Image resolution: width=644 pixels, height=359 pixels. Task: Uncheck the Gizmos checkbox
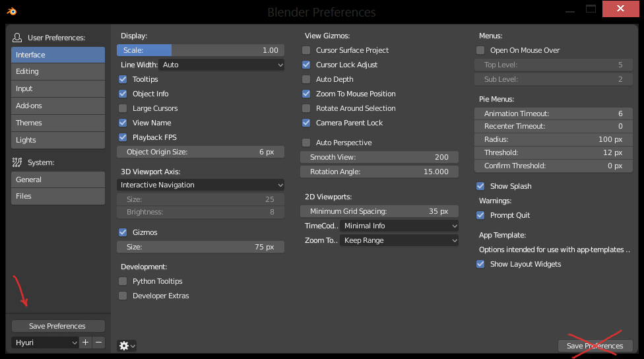(123, 232)
